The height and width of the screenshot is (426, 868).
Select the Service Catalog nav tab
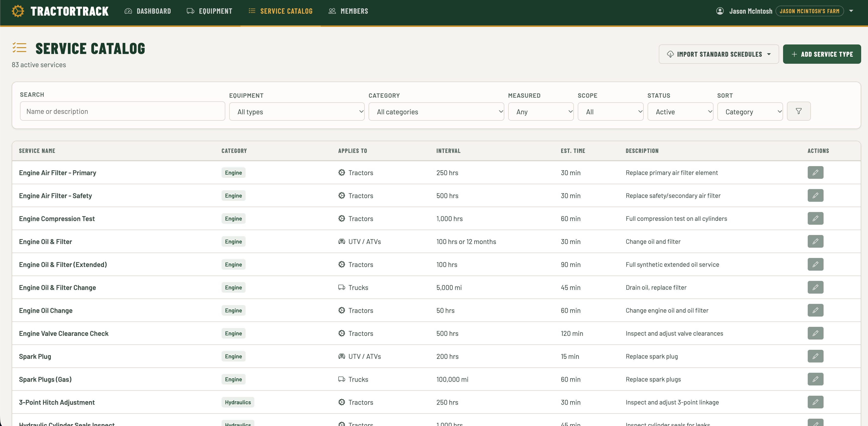[x=280, y=11]
